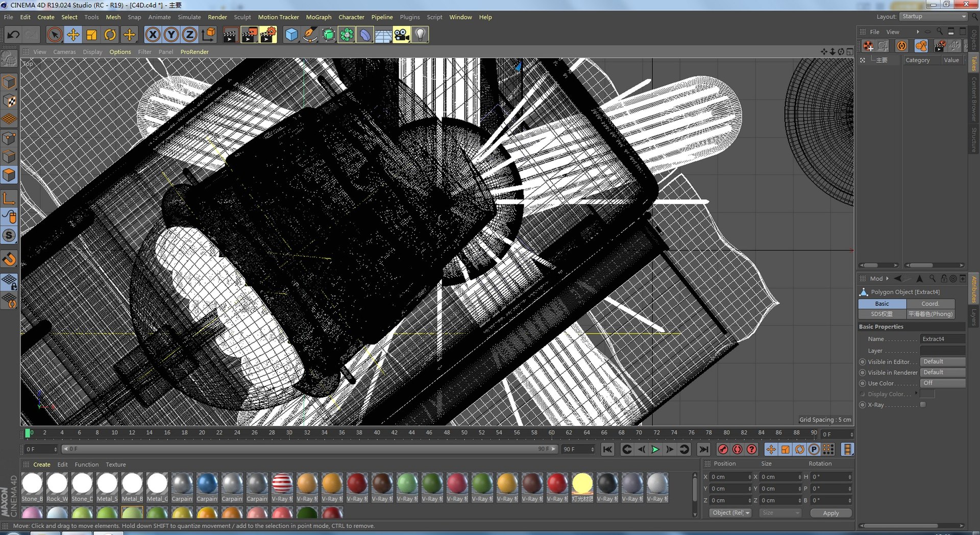Open the Use Color Off dropdown
Image resolution: width=980 pixels, height=535 pixels.
pyautogui.click(x=943, y=383)
